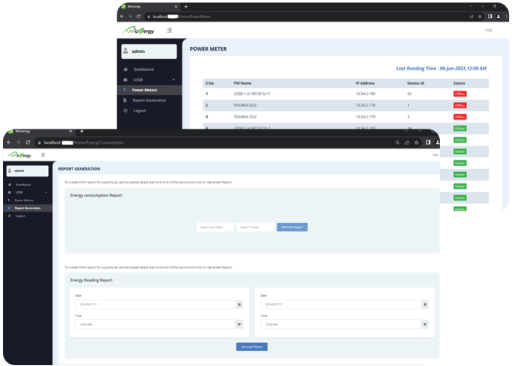The height and width of the screenshot is (366, 512).
Task: Click left Time input showing 12:00 AM
Action: click(x=155, y=324)
